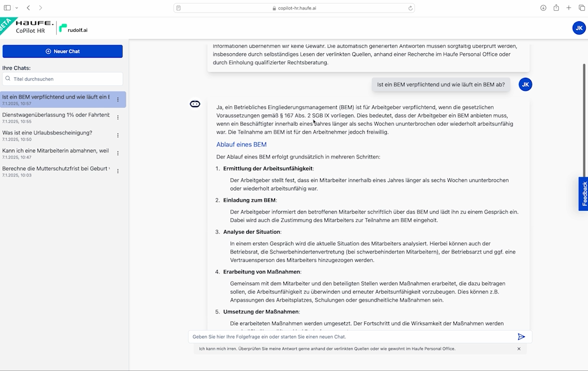Screen dimensions: 588x371
Task: Click the search magnifier icon in chat search
Action: [x=8, y=79]
